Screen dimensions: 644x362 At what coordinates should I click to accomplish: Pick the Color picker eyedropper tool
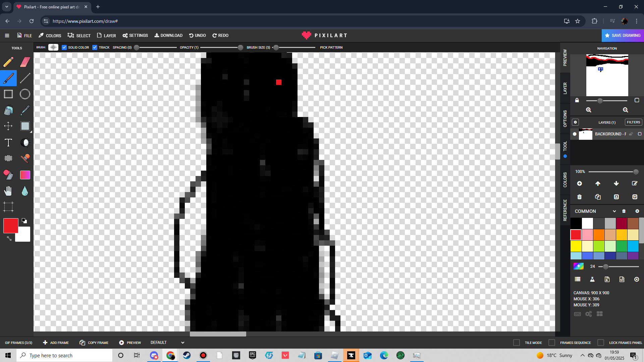pos(25,110)
